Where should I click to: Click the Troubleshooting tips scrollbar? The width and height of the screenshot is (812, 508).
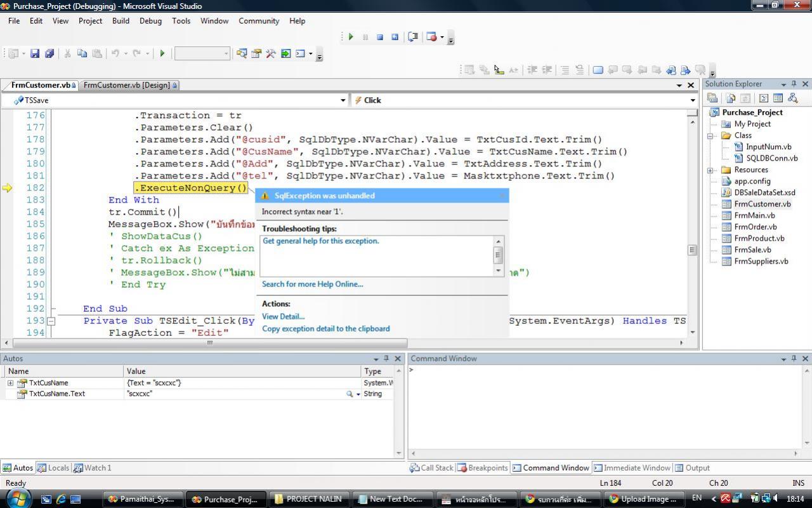tap(499, 255)
